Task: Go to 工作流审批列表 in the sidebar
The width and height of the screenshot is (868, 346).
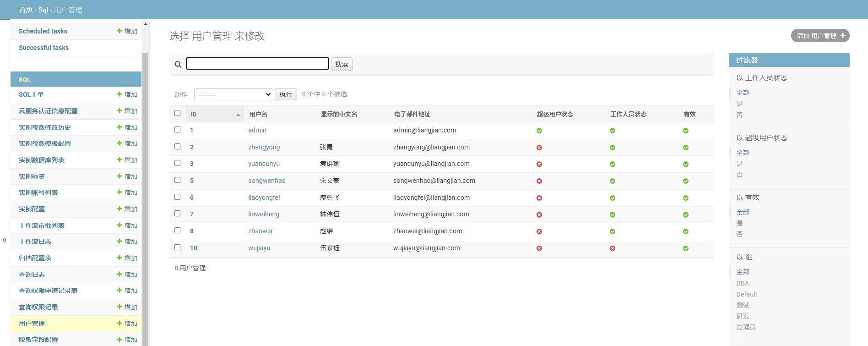Action: pos(42,225)
